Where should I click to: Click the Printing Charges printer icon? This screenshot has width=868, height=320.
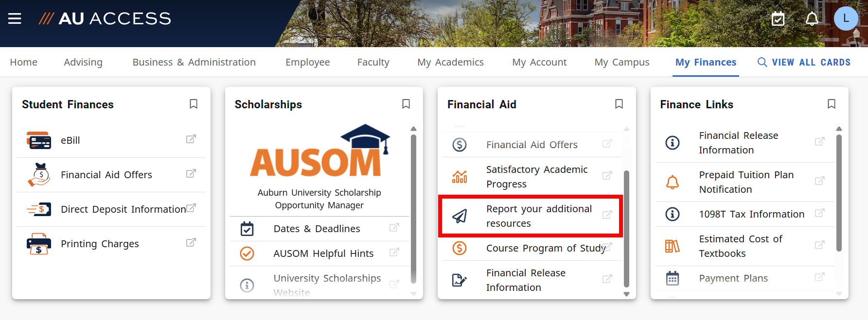[39, 243]
